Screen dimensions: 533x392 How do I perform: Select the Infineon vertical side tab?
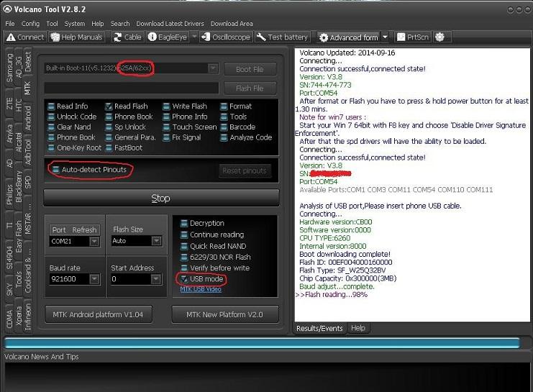(x=28, y=317)
